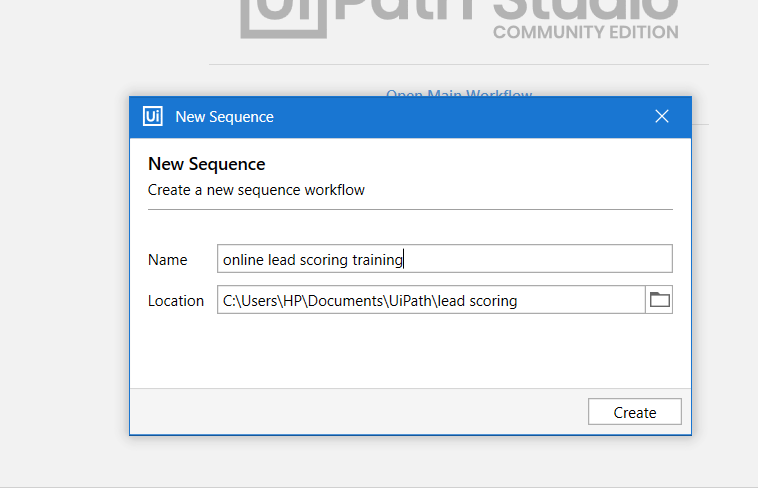The width and height of the screenshot is (758, 488).
Task: Click empty area of dialog body below Location
Action: click(410, 351)
